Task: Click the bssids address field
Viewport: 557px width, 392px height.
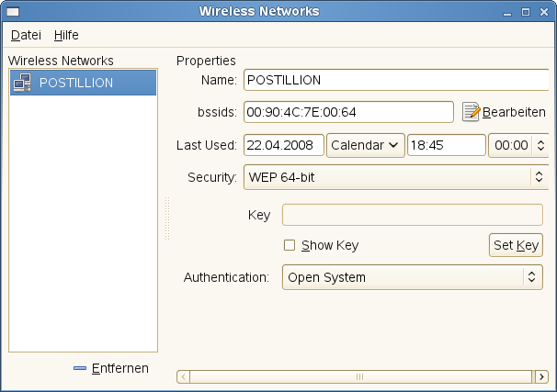Action: coord(347,112)
